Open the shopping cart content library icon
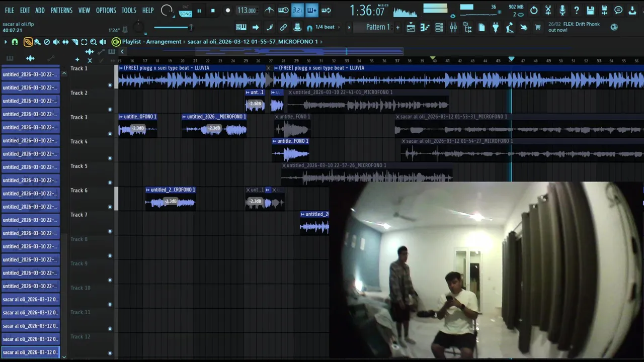The height and width of the screenshot is (362, 644). coord(538,28)
